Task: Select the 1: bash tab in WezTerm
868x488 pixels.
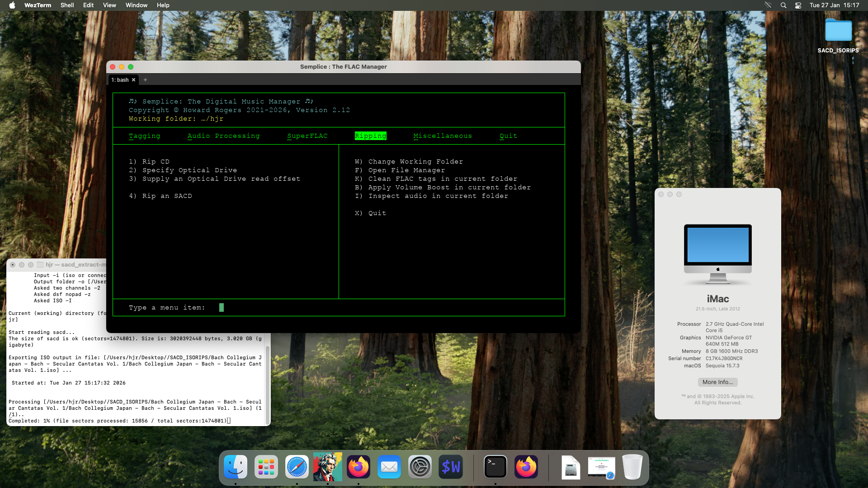Action: [x=121, y=80]
